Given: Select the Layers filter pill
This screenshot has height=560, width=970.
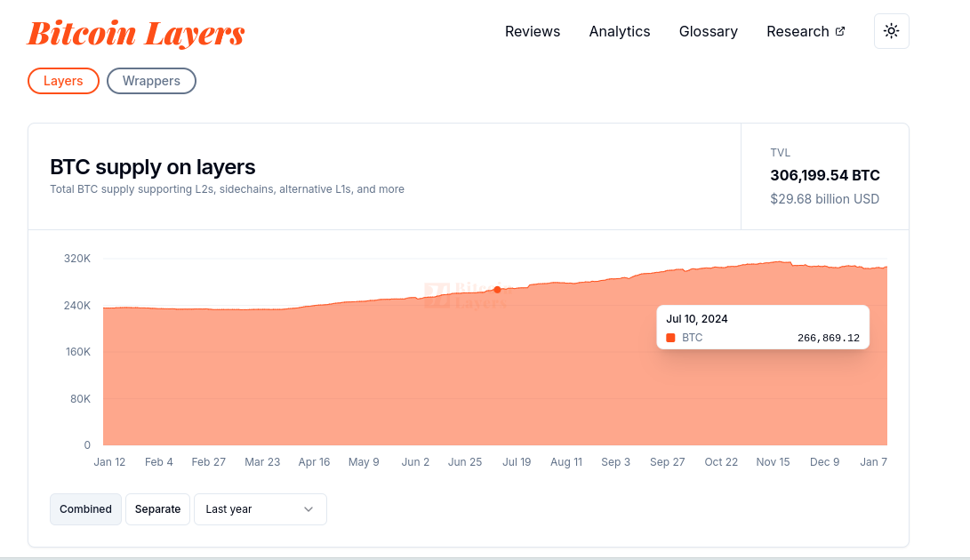Looking at the screenshot, I should click(x=63, y=80).
